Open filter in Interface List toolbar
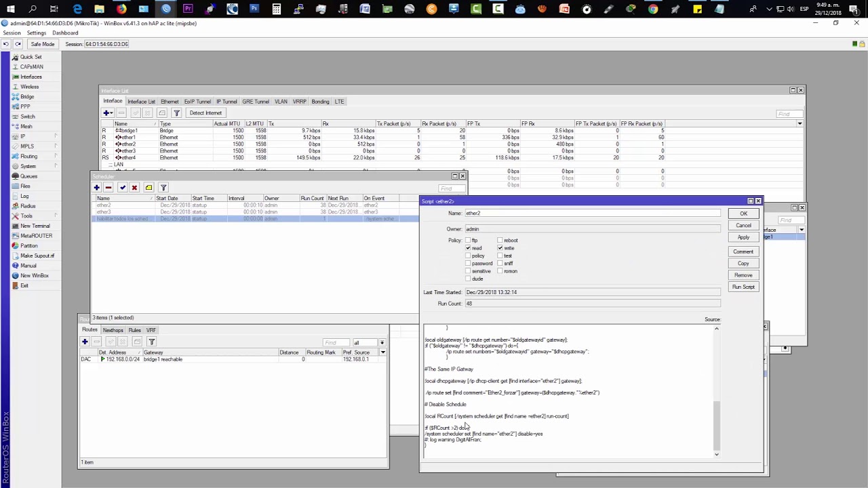868x488 pixels. pyautogui.click(x=176, y=113)
